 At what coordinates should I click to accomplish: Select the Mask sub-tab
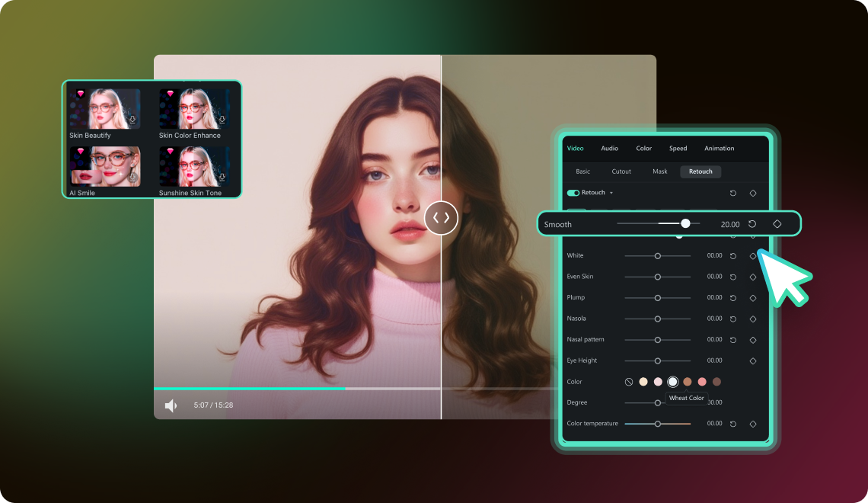pos(660,171)
